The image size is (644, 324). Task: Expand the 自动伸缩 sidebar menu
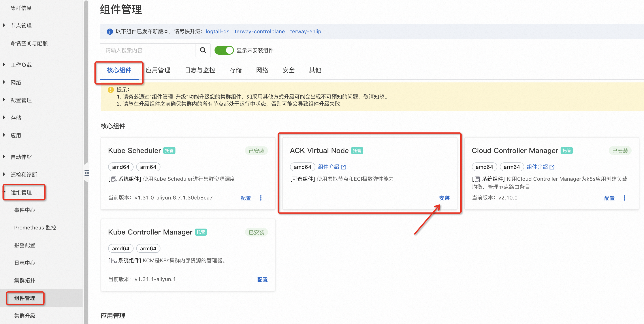pyautogui.click(x=21, y=157)
